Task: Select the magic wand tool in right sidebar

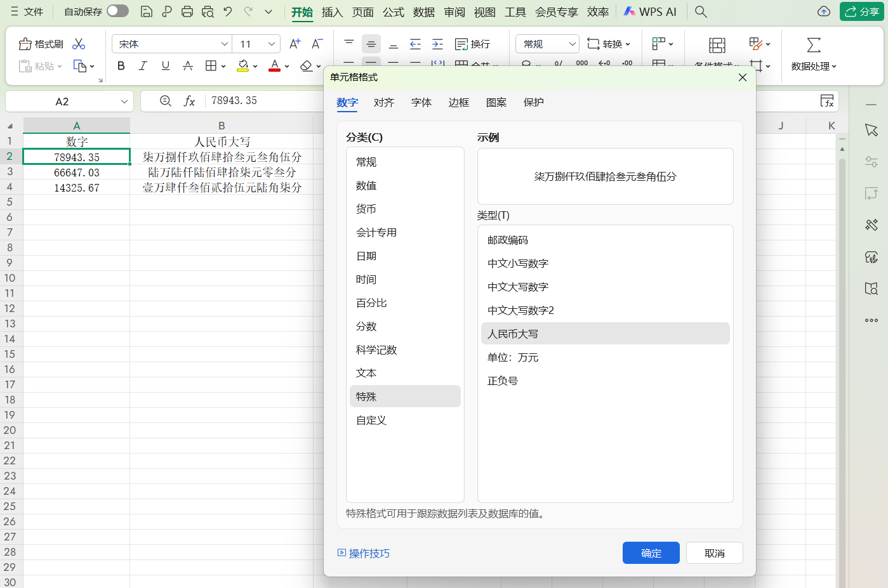Action: [x=871, y=224]
